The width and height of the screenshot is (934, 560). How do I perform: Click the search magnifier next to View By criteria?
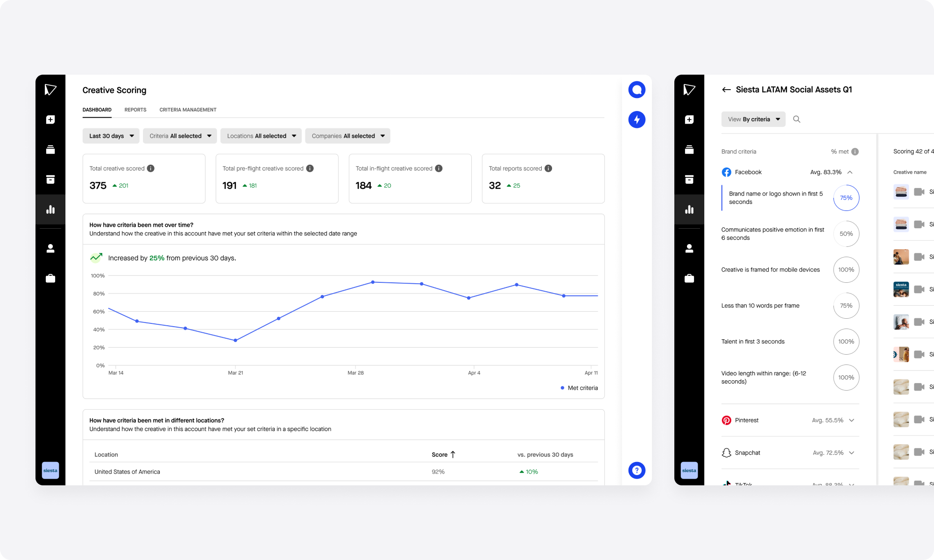797,119
